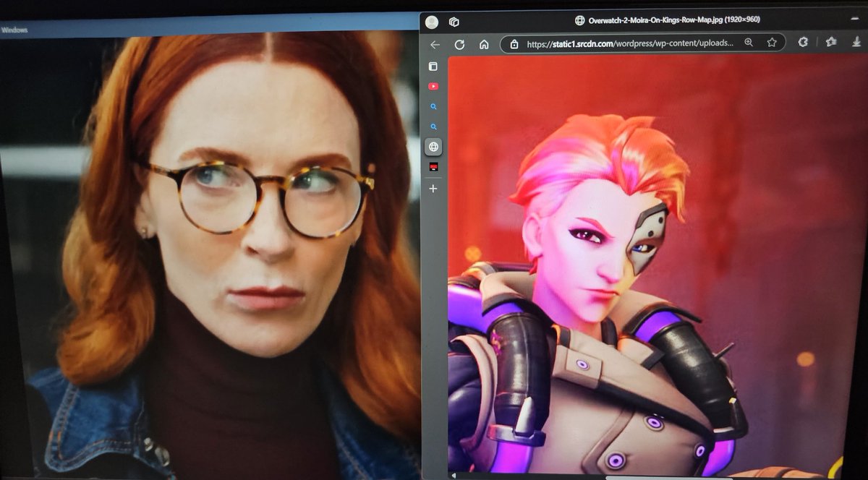This screenshot has width=868, height=480.
Task: Switch to the red-and-black icon vertical tab
Action: (x=433, y=167)
